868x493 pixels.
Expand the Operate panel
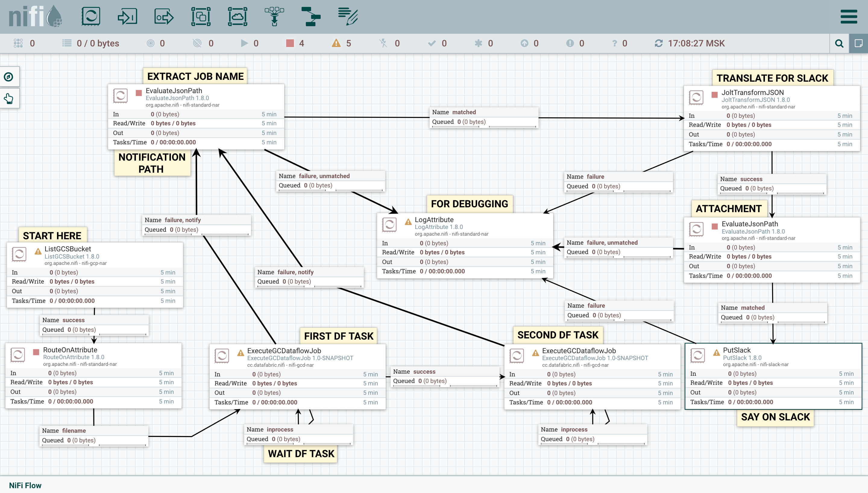(9, 99)
